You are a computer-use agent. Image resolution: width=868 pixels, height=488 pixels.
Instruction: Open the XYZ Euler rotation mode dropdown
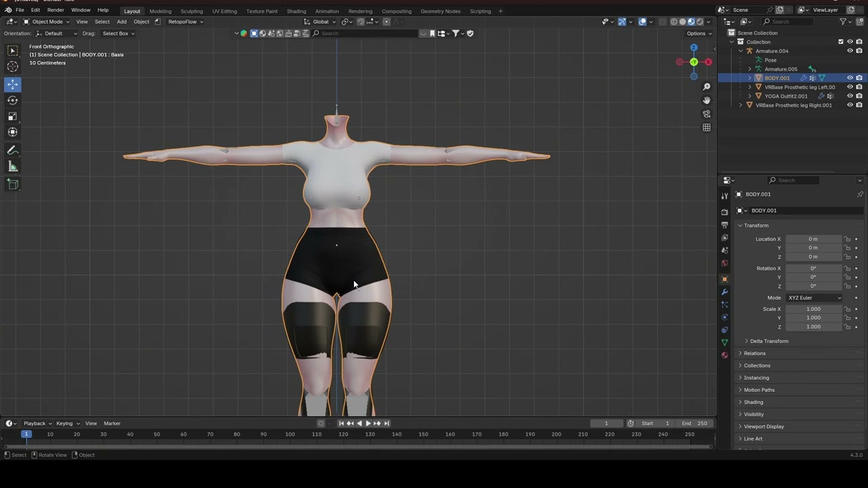tap(814, 298)
